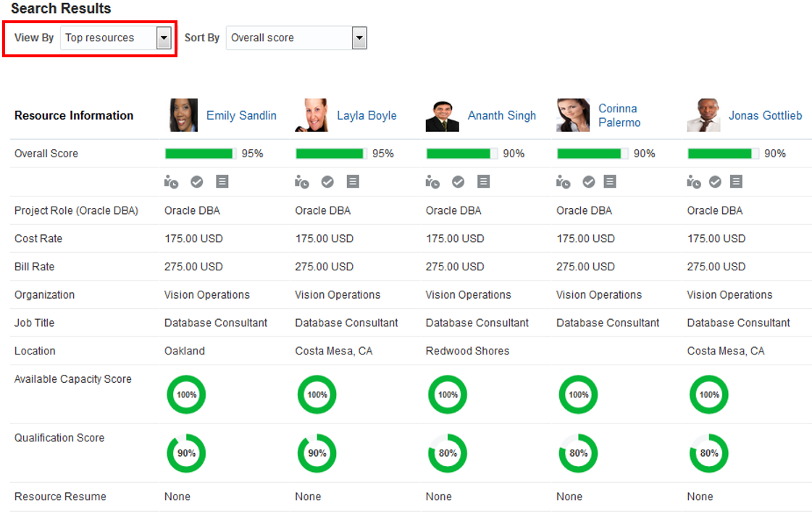
Task: Click Ananth Singh's 275.00 USD bill rate
Action: tap(455, 266)
